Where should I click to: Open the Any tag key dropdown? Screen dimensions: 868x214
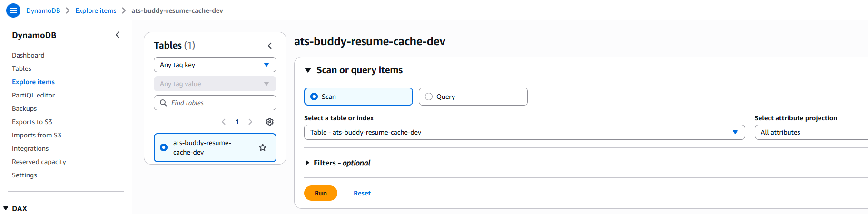coord(215,65)
